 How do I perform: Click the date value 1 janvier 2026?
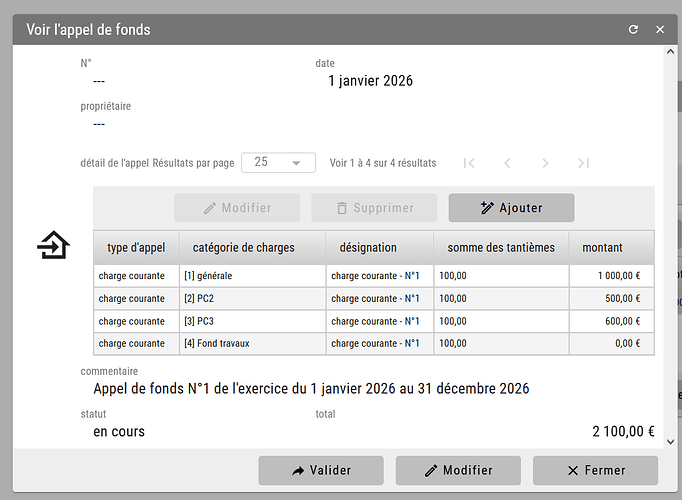tap(370, 81)
